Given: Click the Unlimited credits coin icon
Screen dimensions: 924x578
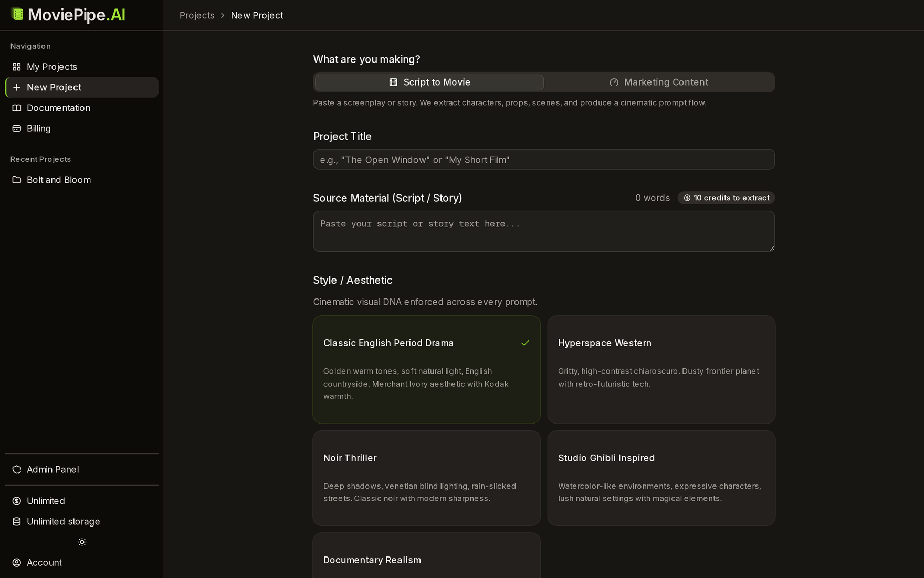Looking at the screenshot, I should point(17,501).
